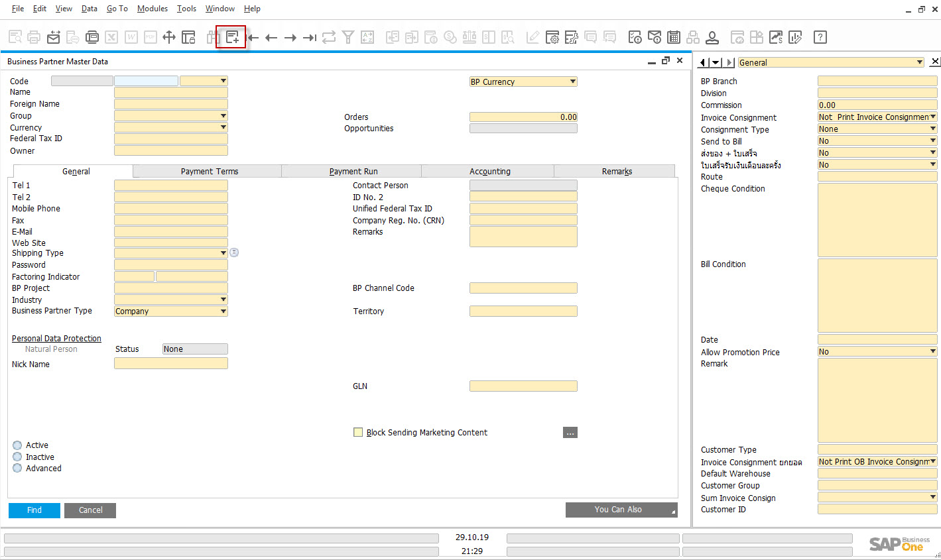Jump to the Last Data Record icon

[310, 38]
